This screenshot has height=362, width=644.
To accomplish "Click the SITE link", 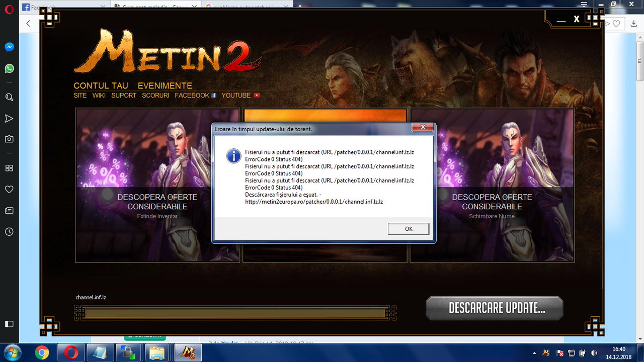I will (x=80, y=95).
